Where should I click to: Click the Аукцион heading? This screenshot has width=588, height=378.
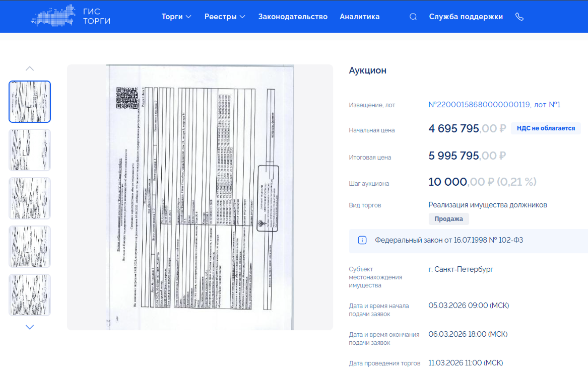(x=367, y=70)
